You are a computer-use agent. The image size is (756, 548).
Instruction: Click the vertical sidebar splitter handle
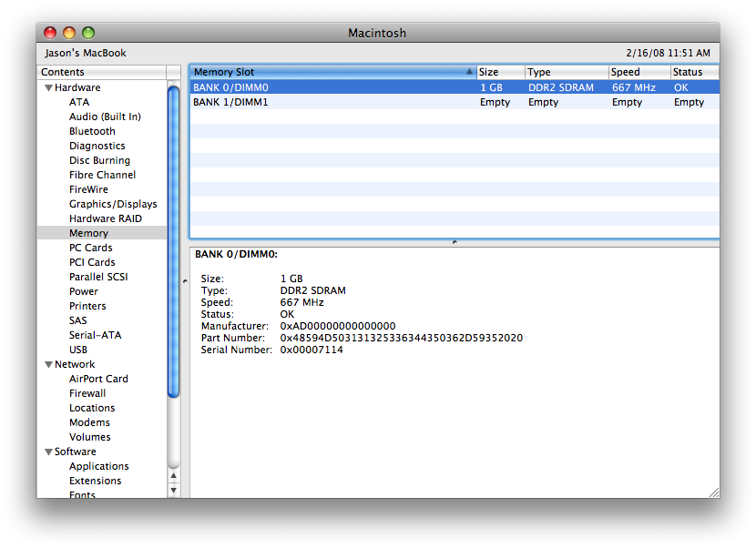coord(185,281)
